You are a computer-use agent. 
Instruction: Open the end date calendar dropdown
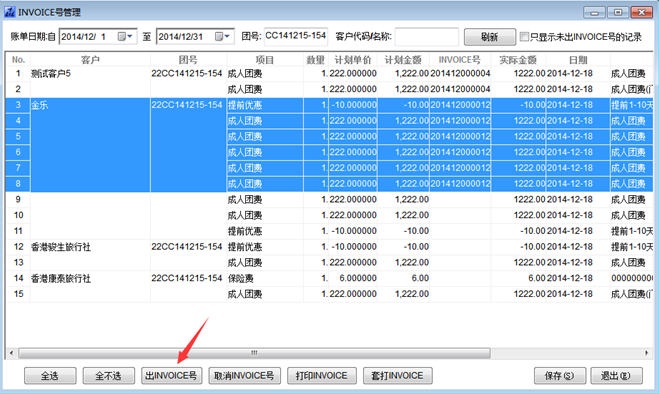pos(223,37)
